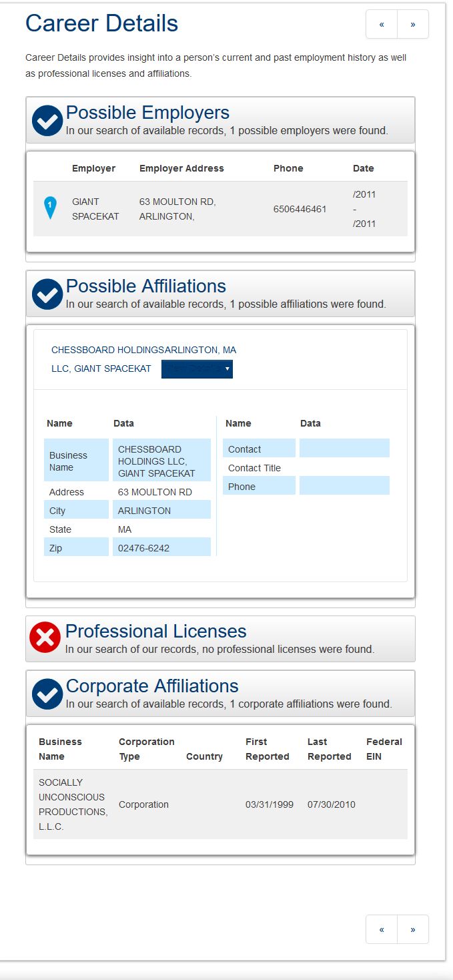The image size is (453, 980).
Task: Click the blue map pin icon numbered 1
Action: [x=50, y=208]
